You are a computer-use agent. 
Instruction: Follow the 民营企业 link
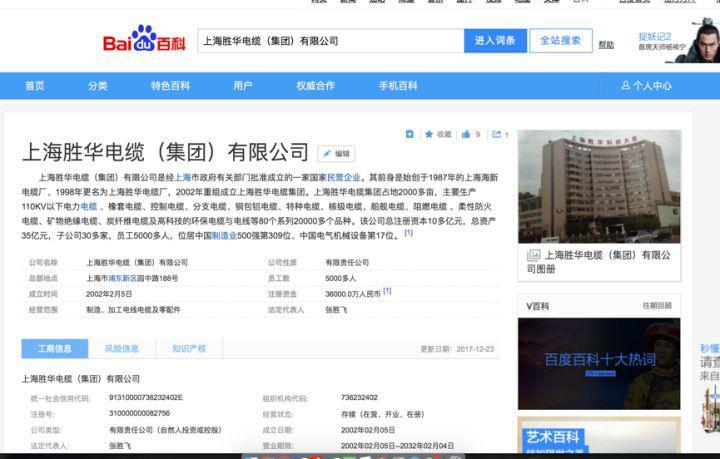tap(343, 177)
